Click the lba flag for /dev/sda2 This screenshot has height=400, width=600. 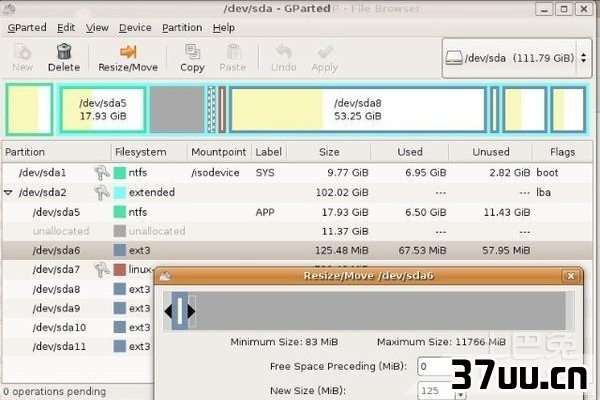[x=543, y=192]
